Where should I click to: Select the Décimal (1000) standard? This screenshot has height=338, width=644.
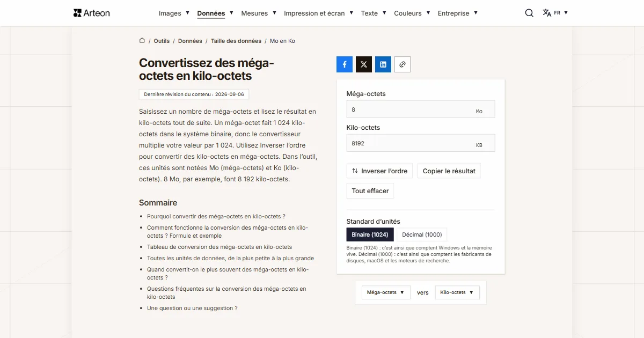click(422, 234)
